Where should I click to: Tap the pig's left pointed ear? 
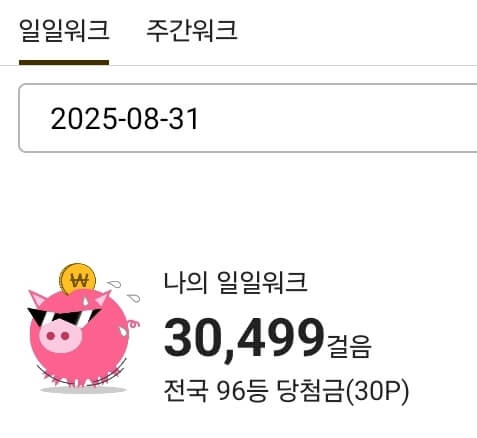point(38,298)
